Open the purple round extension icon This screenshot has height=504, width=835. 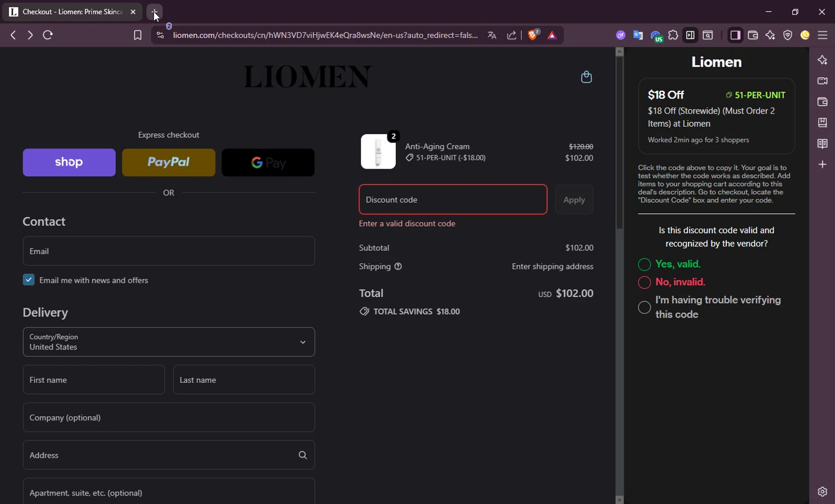click(x=621, y=35)
